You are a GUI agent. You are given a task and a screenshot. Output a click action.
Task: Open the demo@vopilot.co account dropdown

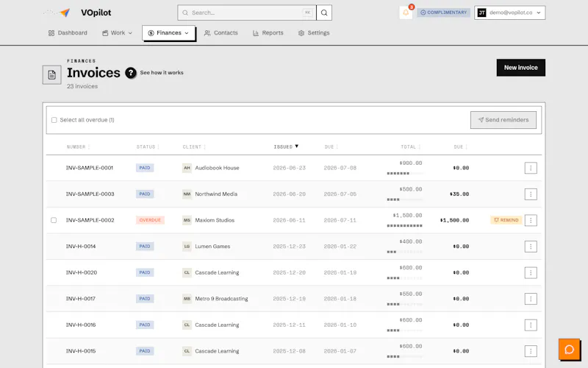coord(509,13)
